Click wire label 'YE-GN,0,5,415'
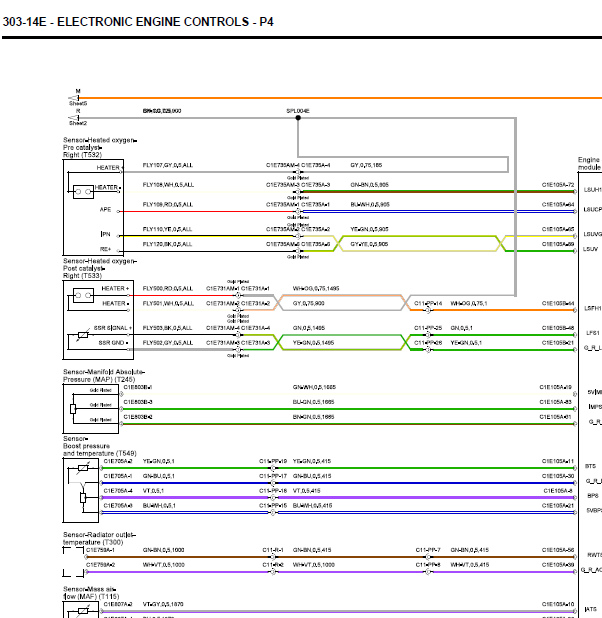 [x=312, y=461]
